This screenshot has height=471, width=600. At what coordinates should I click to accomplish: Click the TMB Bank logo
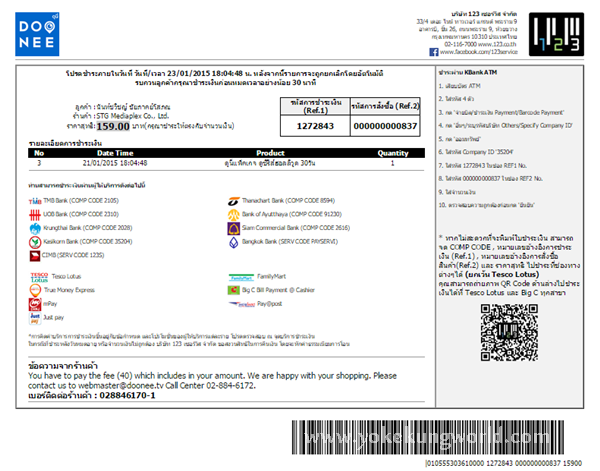[x=33, y=200]
